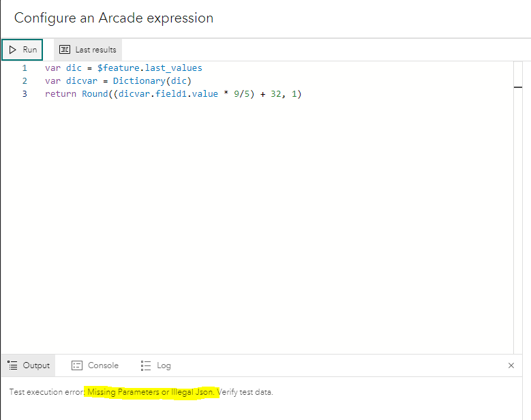Click line number 3 in the gutter
Viewport: 531px width, 420px height.
click(x=25, y=94)
